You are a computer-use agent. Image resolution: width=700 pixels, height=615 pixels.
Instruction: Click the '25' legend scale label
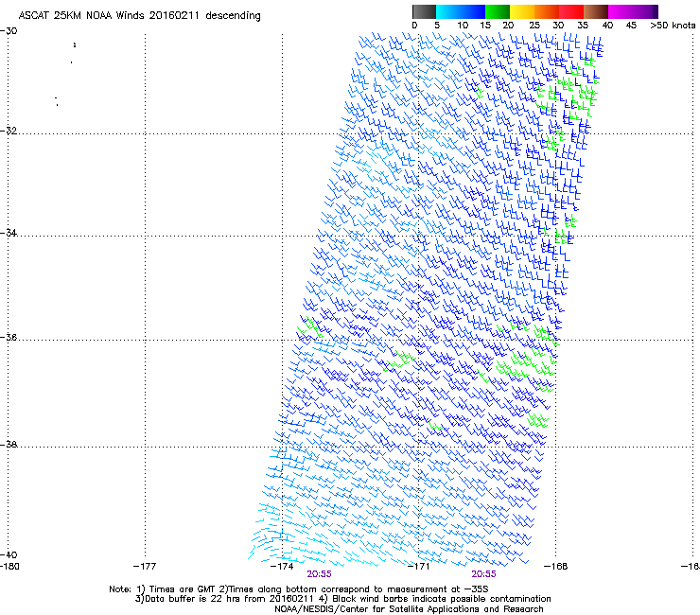(534, 26)
